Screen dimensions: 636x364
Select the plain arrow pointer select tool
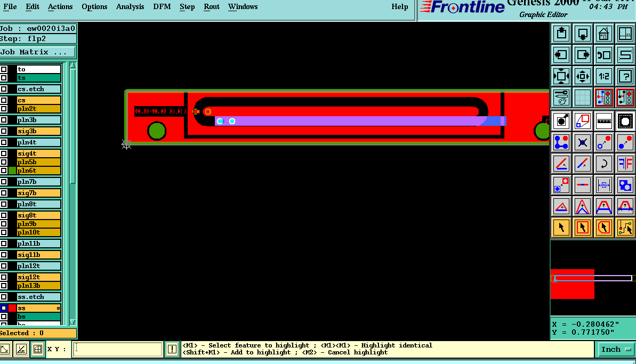click(561, 228)
